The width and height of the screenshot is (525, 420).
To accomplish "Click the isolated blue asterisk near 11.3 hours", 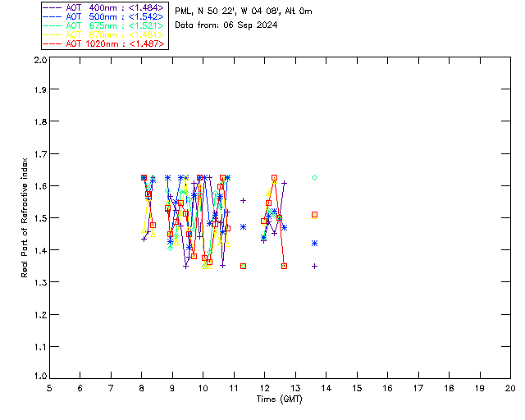I will (x=244, y=226).
